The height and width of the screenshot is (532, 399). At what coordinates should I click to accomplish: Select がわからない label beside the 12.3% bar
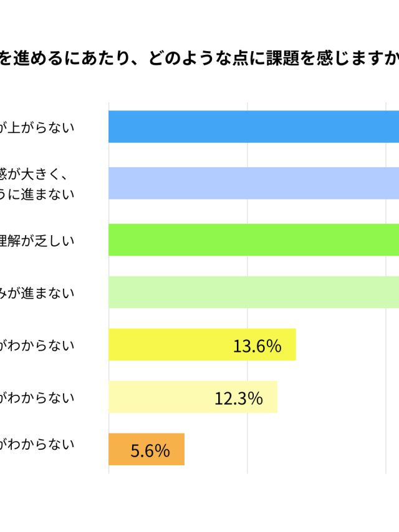click(x=37, y=397)
